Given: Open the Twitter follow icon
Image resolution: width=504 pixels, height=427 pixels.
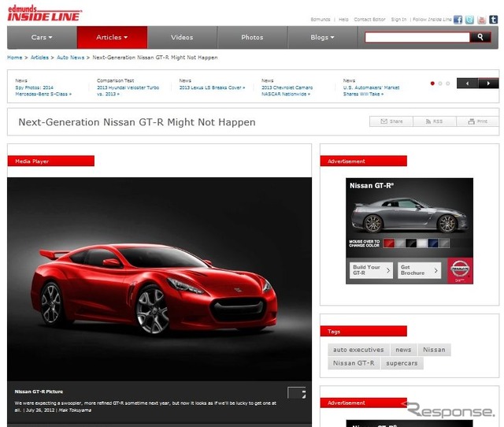Looking at the screenshot, I should [469, 20].
